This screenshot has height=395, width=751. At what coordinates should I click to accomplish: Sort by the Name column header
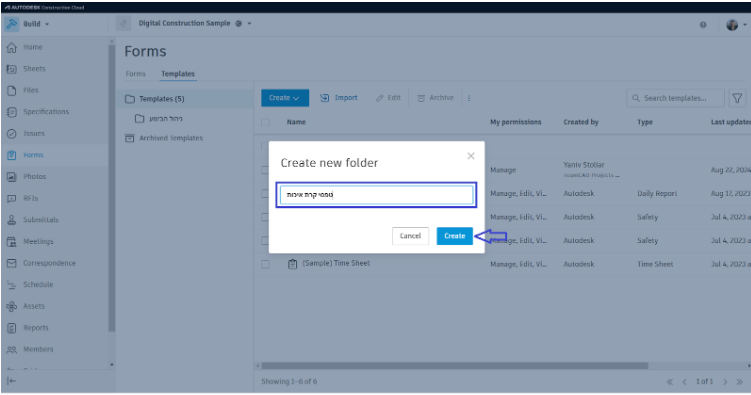click(x=296, y=123)
